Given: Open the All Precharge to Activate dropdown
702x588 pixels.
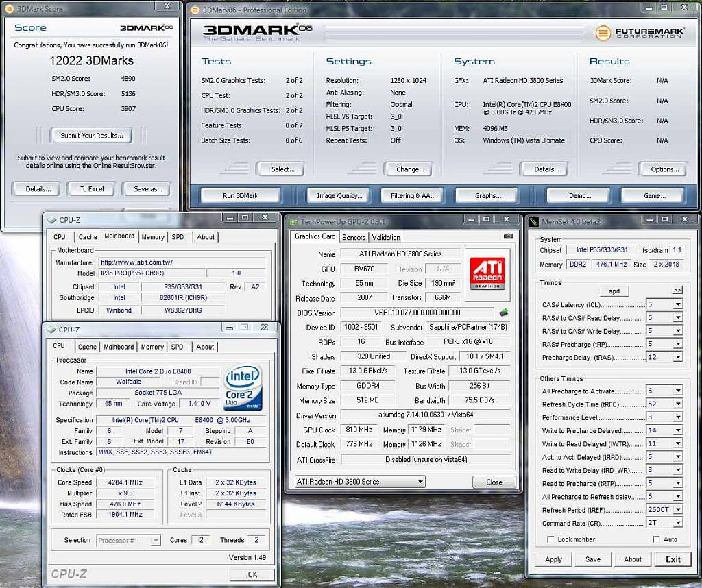Looking at the screenshot, I should click(x=678, y=391).
